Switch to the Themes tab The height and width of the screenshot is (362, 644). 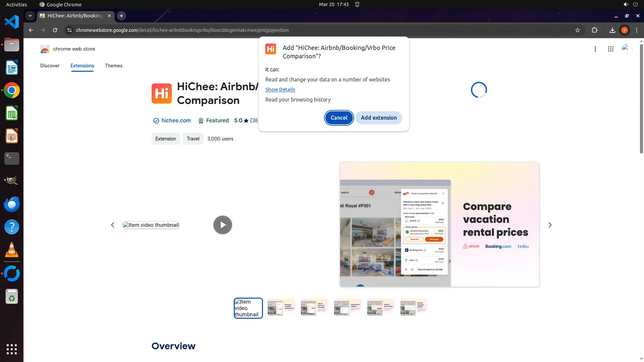113,66
